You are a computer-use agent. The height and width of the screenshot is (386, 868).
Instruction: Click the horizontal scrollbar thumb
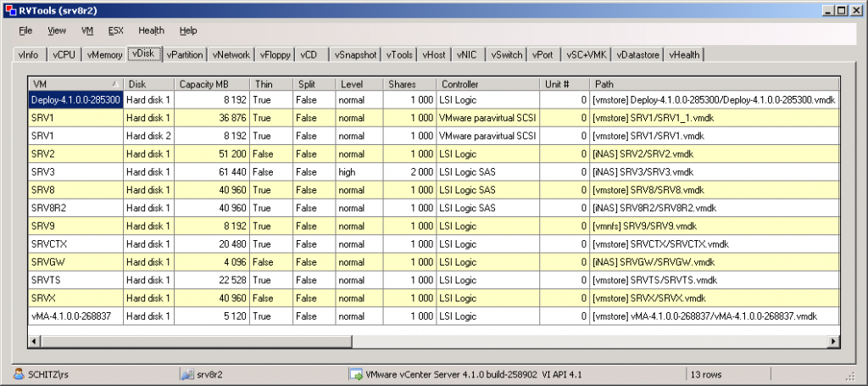[197, 342]
